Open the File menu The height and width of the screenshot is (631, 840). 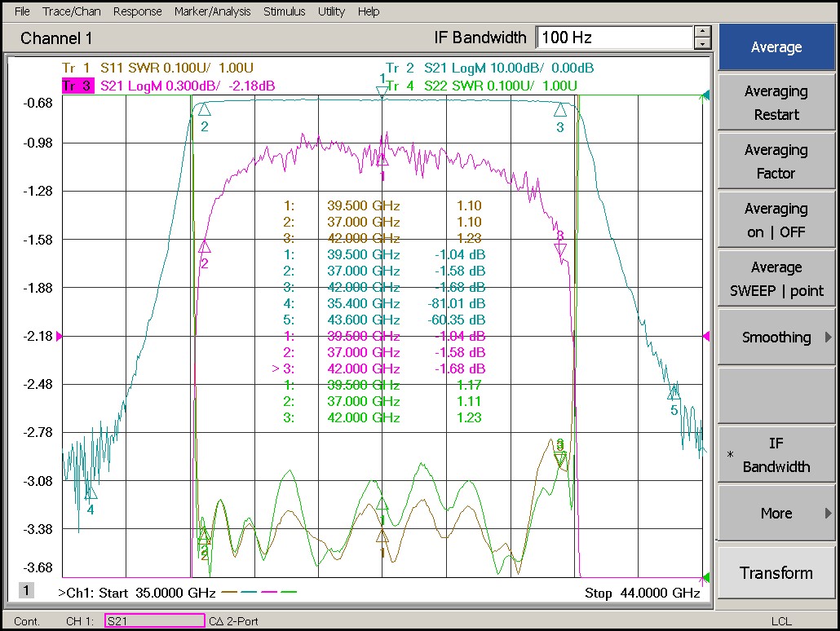point(22,11)
